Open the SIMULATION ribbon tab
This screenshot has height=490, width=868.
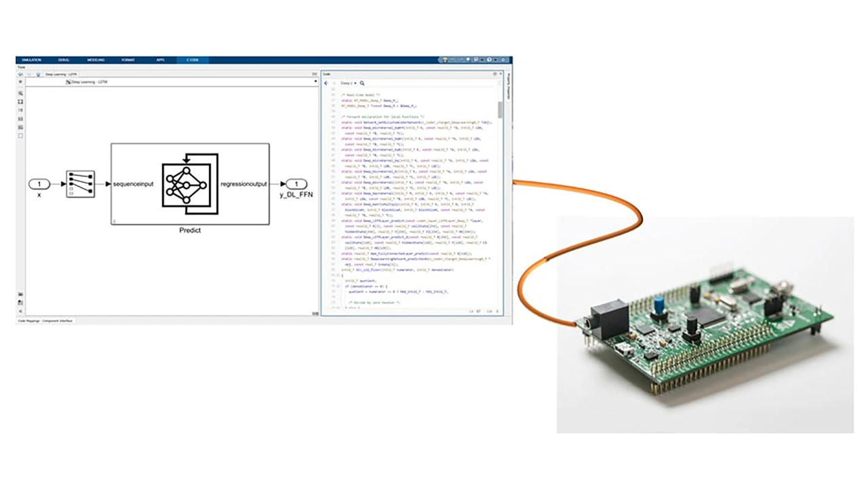(32, 60)
